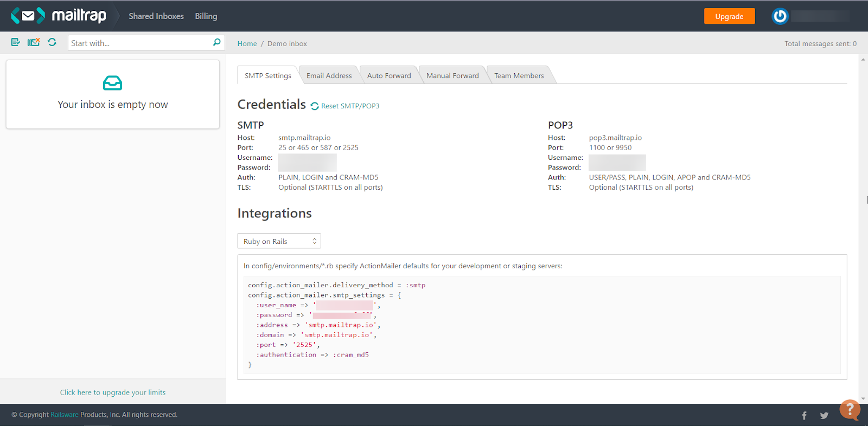Image resolution: width=868 pixels, height=426 pixels.
Task: Click the clear inbox envelope icon
Action: (34, 42)
